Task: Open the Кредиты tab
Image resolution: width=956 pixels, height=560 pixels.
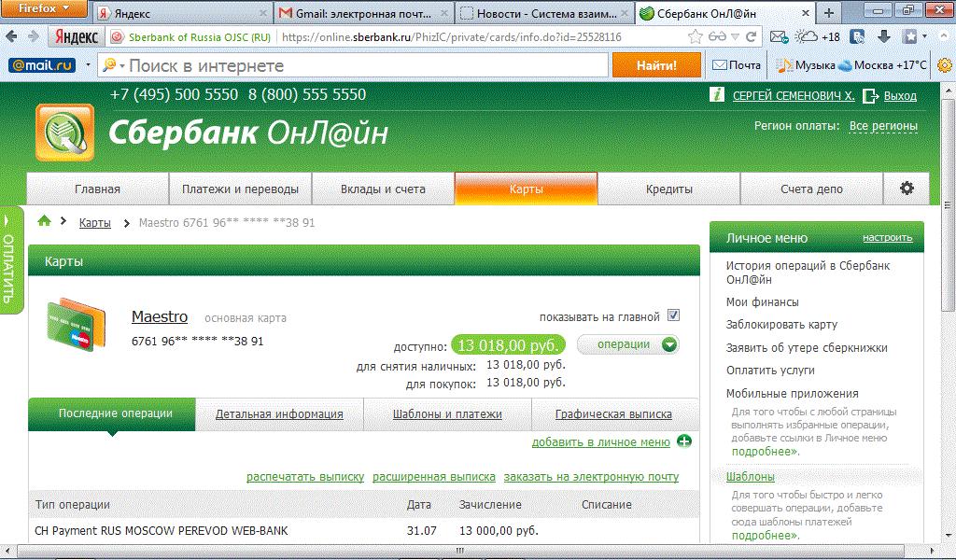Action: coord(668,189)
